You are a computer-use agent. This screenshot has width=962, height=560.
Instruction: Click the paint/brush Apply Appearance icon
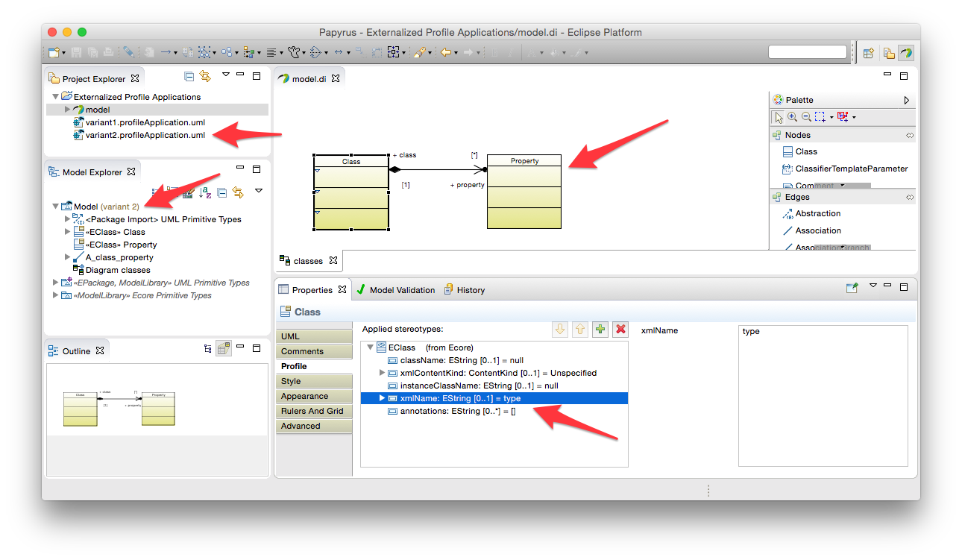coord(420,53)
